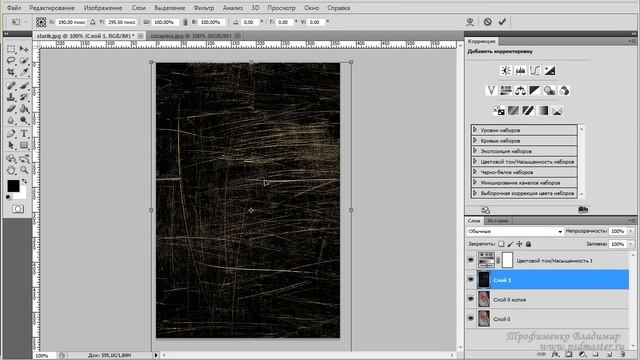Commit the transform with the checkmark
640x360 pixels.
click(x=502, y=22)
